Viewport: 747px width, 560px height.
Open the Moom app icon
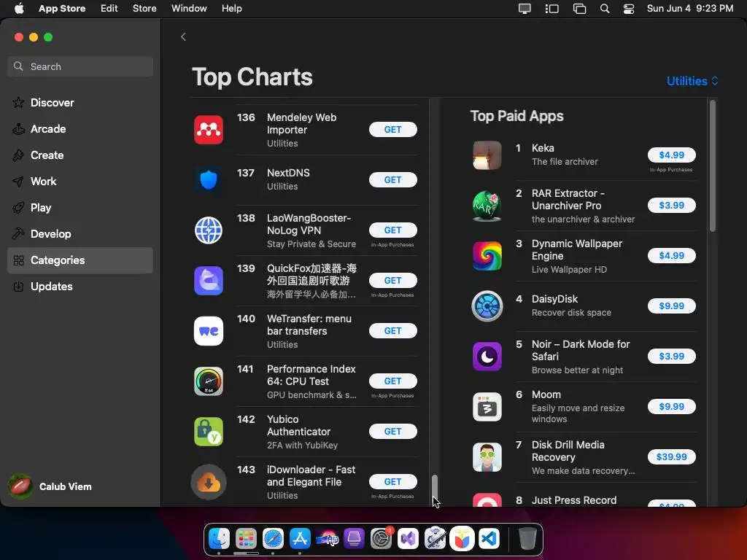coord(487,407)
